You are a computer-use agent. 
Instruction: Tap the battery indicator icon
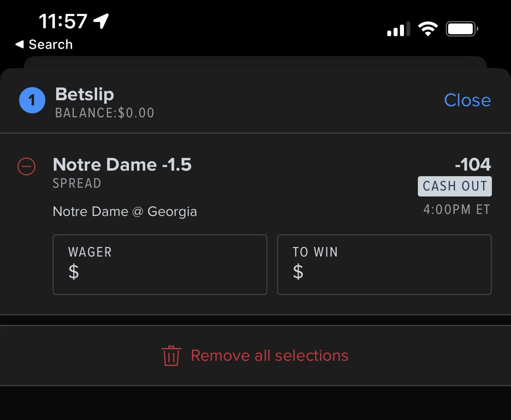462,29
